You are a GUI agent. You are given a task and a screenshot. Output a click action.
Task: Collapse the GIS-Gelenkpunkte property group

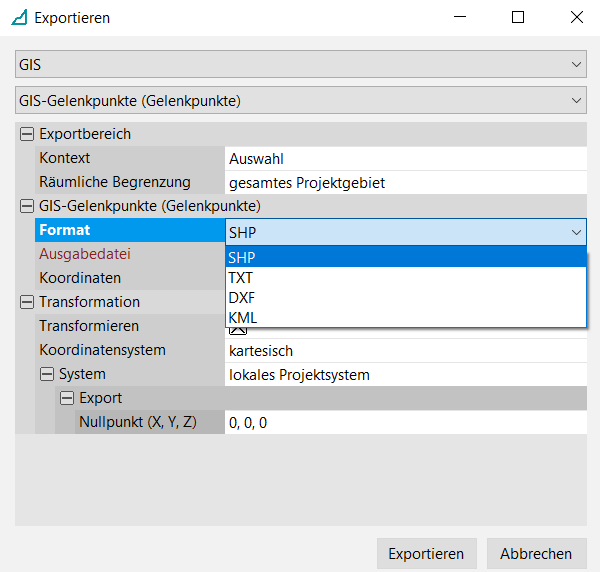27,206
